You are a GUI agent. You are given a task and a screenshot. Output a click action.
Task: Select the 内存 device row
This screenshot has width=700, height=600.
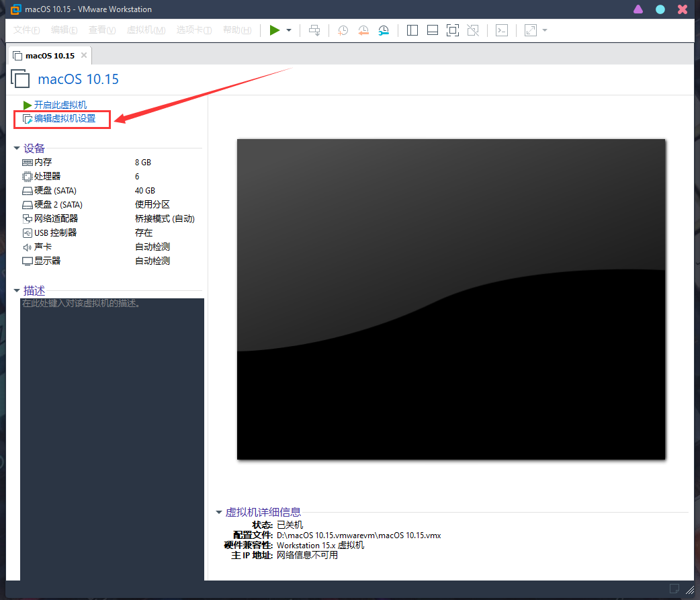coord(111,163)
